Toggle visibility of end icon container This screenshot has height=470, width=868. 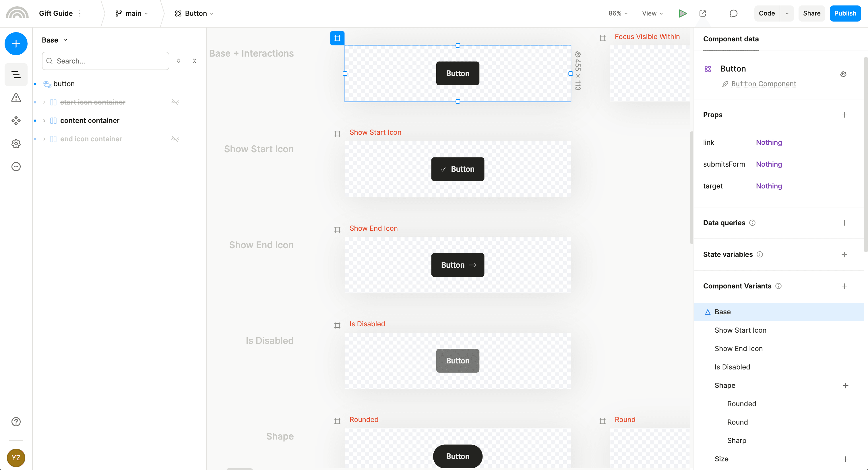[175, 139]
